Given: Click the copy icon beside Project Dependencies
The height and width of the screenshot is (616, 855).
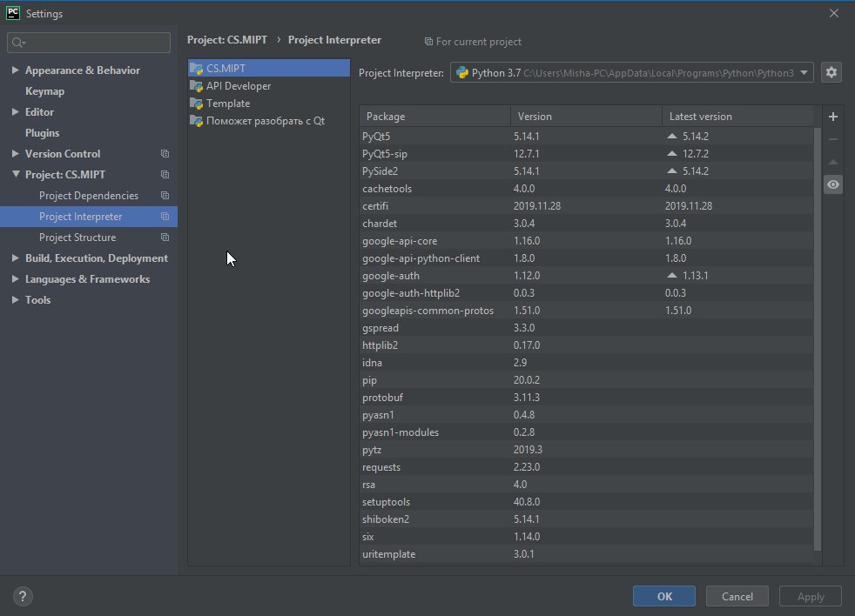Looking at the screenshot, I should tap(165, 195).
